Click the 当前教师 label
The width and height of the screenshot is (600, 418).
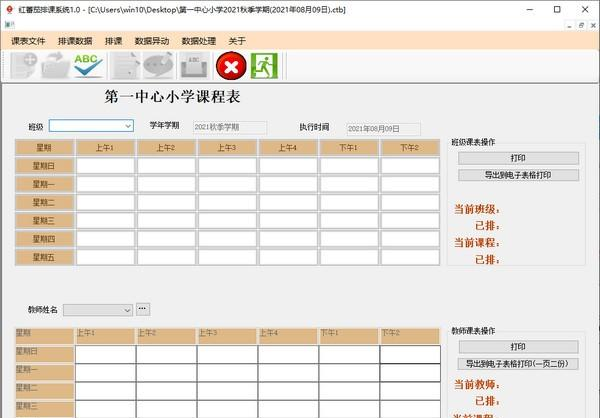point(477,384)
